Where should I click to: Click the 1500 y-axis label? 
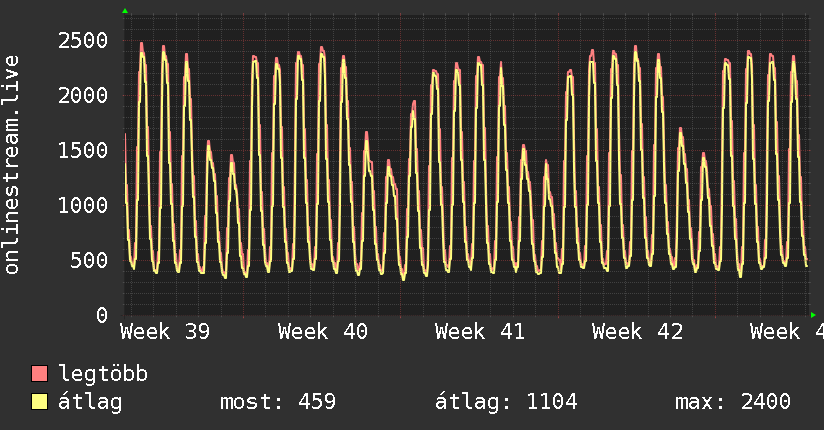tap(83, 151)
